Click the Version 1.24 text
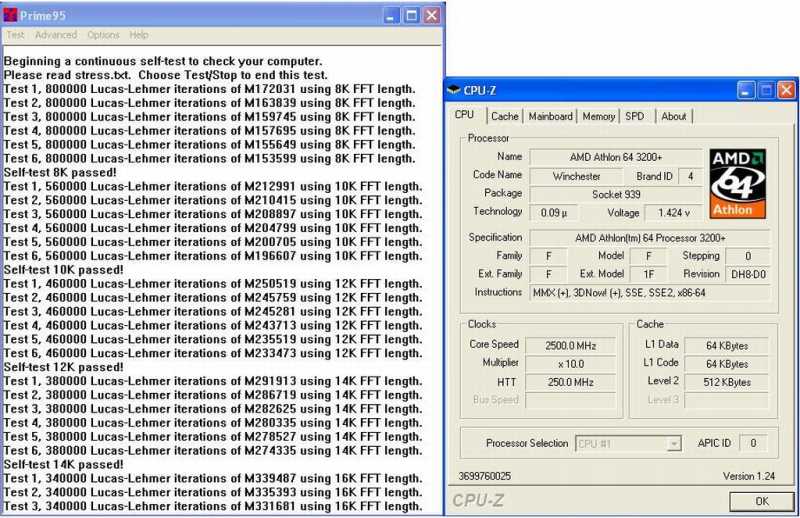Image resolution: width=800 pixels, height=518 pixels. tap(748, 476)
